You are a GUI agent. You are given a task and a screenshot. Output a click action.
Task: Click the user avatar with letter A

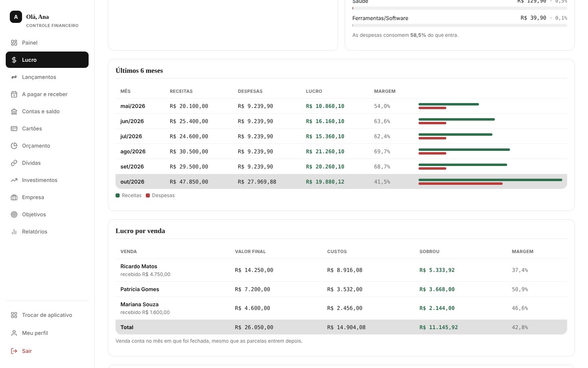pos(16,17)
